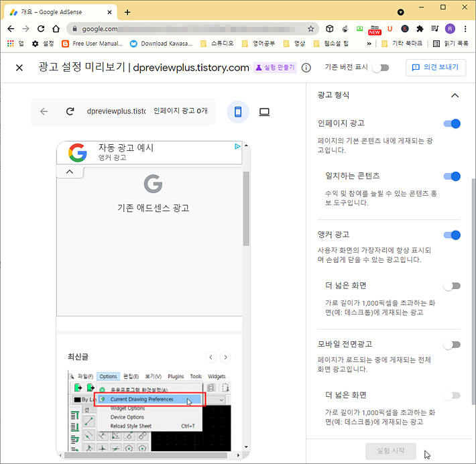
Task: Open the Download Kawasa bookmark
Action: pos(161,44)
